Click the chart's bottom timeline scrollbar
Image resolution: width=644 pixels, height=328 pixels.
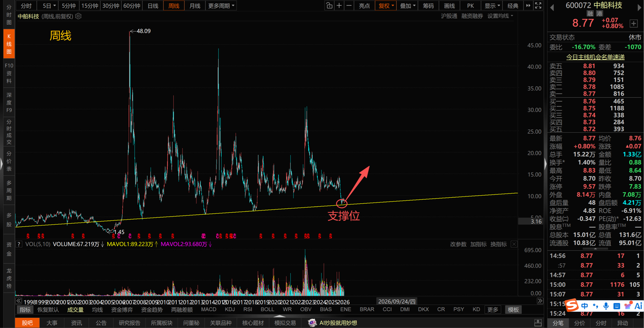279,301
